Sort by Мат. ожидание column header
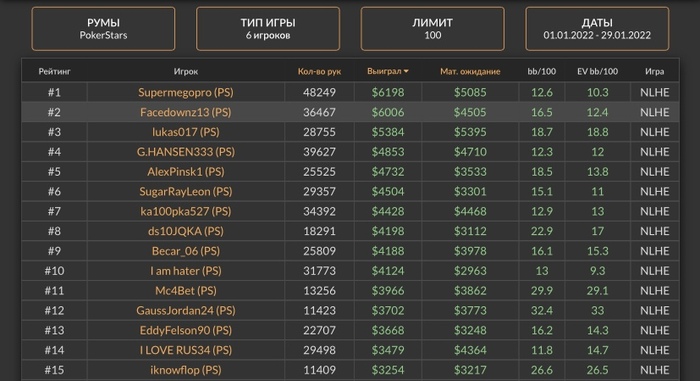The width and height of the screenshot is (700, 381). pos(470,71)
